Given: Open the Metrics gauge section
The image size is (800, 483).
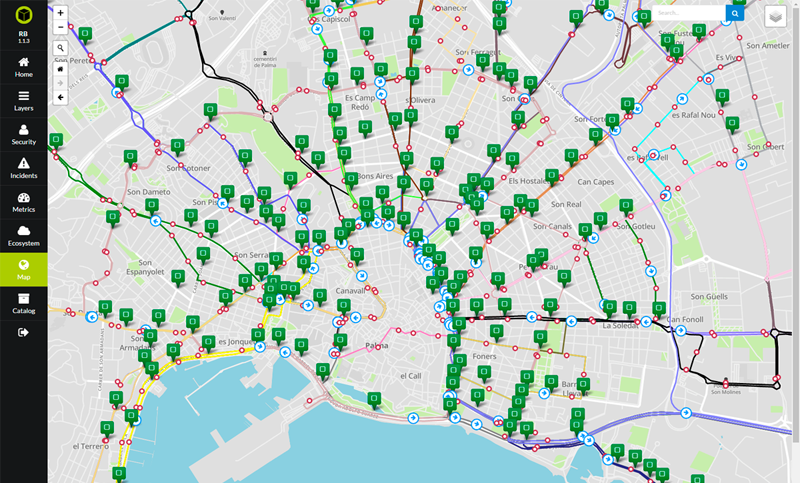Looking at the screenshot, I should [23, 202].
